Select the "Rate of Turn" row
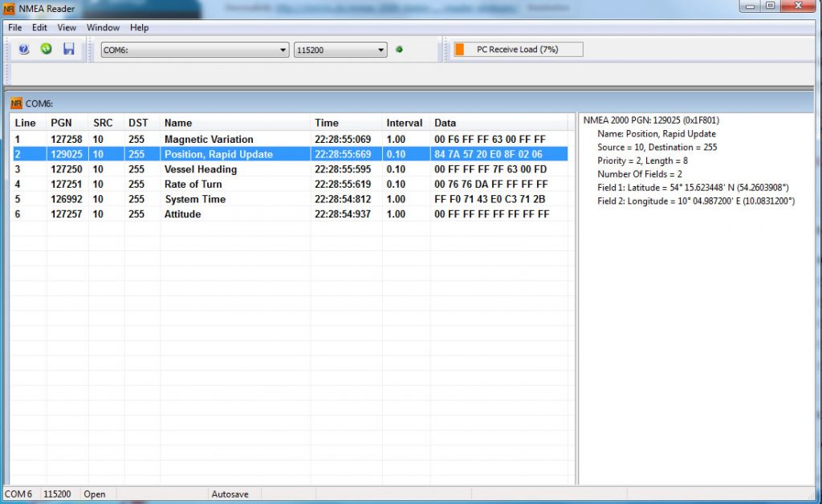The width and height of the screenshot is (822, 504). coord(289,185)
